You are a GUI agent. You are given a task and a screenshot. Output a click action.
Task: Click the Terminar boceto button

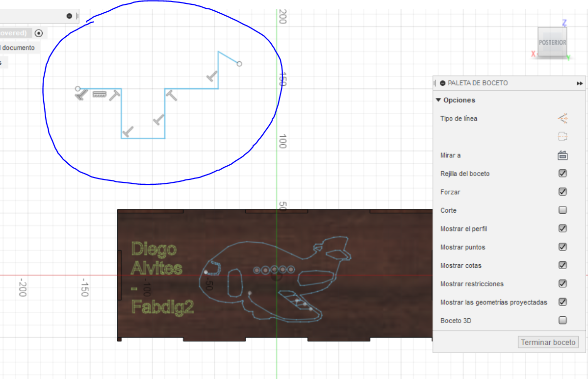click(548, 342)
